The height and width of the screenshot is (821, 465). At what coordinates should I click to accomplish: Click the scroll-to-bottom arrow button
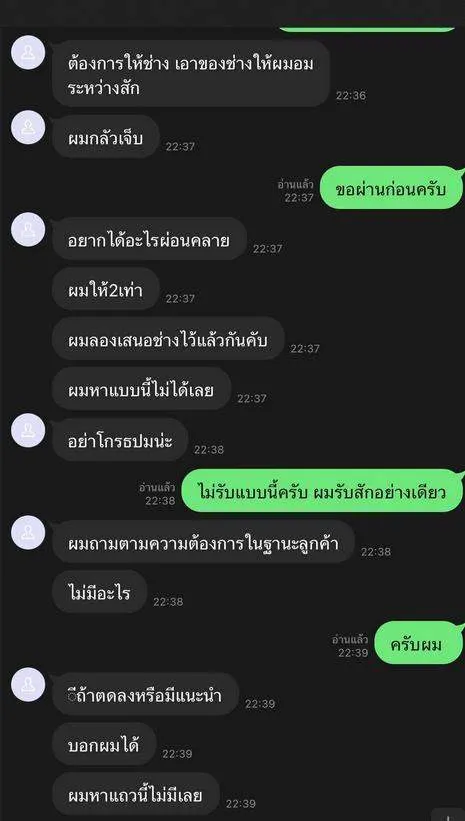[x=449, y=815]
